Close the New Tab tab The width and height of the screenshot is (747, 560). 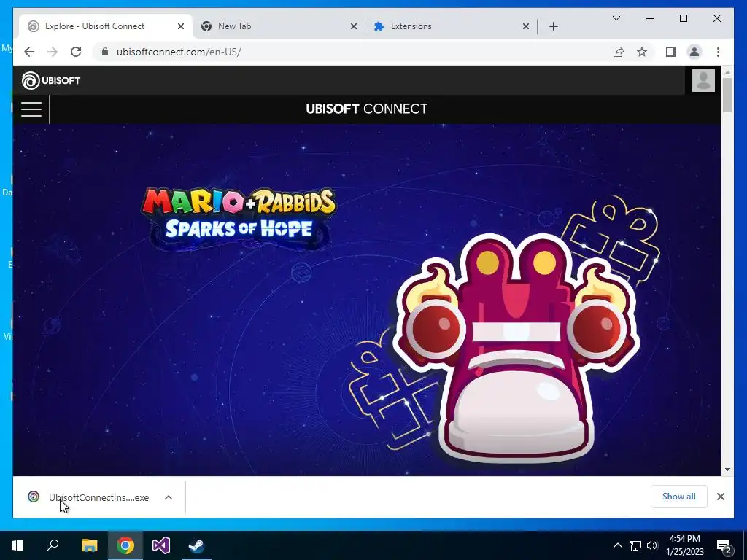[x=354, y=26]
